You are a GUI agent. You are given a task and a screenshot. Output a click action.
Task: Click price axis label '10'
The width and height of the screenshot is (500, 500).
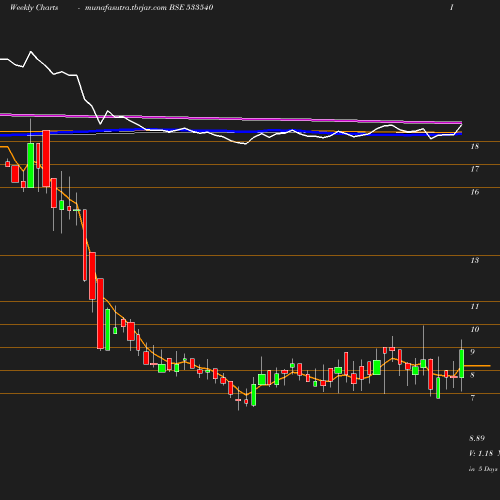click(x=475, y=329)
